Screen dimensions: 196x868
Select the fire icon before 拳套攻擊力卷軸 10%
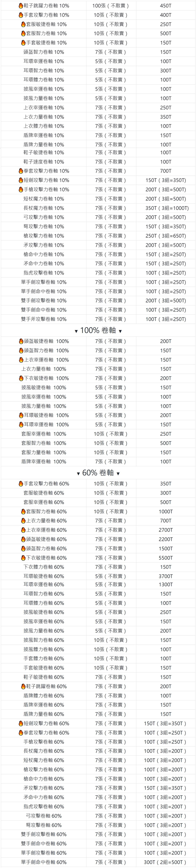click(21, 171)
